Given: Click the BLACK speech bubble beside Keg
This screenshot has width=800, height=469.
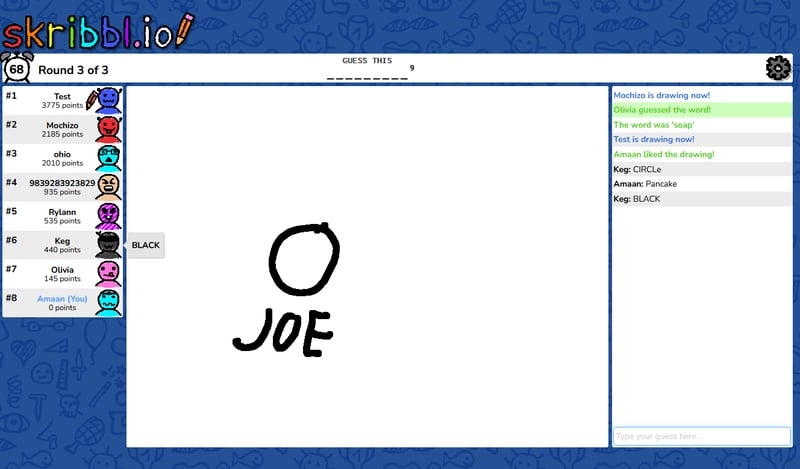Looking at the screenshot, I should [x=145, y=245].
